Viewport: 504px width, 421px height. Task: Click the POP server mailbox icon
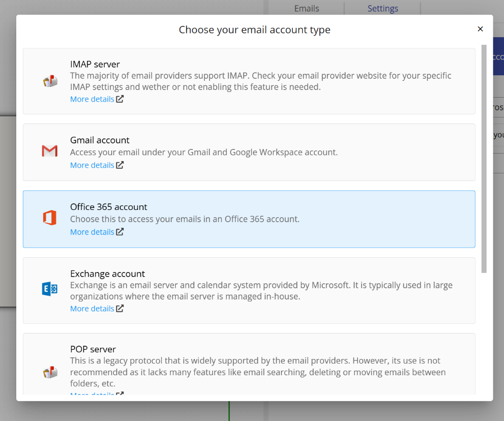(49, 372)
